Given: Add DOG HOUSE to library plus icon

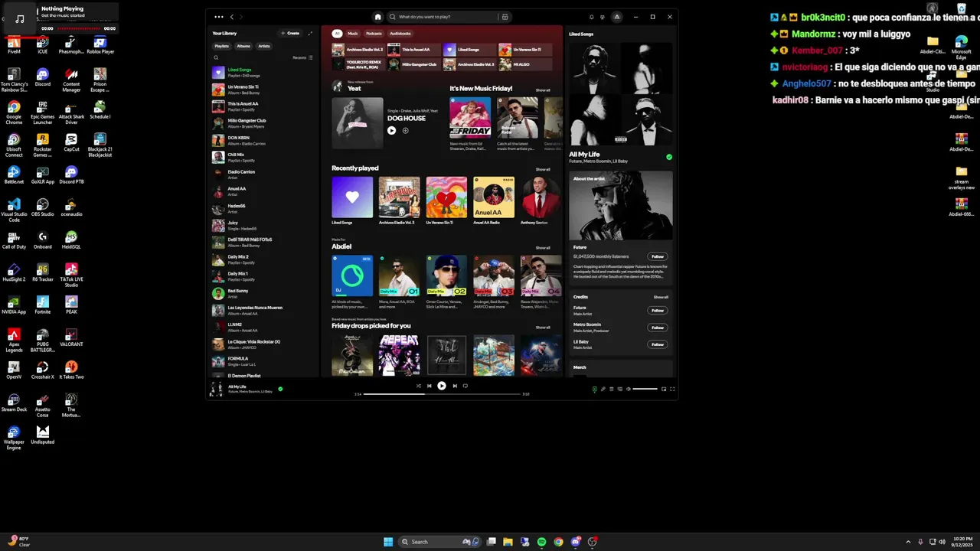Looking at the screenshot, I should click(405, 130).
